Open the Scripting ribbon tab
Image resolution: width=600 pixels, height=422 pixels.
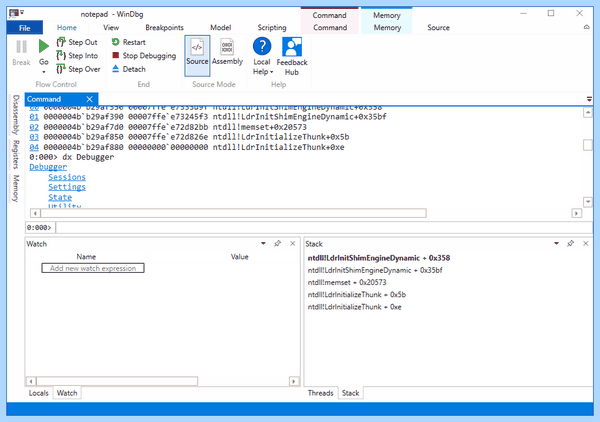pyautogui.click(x=272, y=28)
